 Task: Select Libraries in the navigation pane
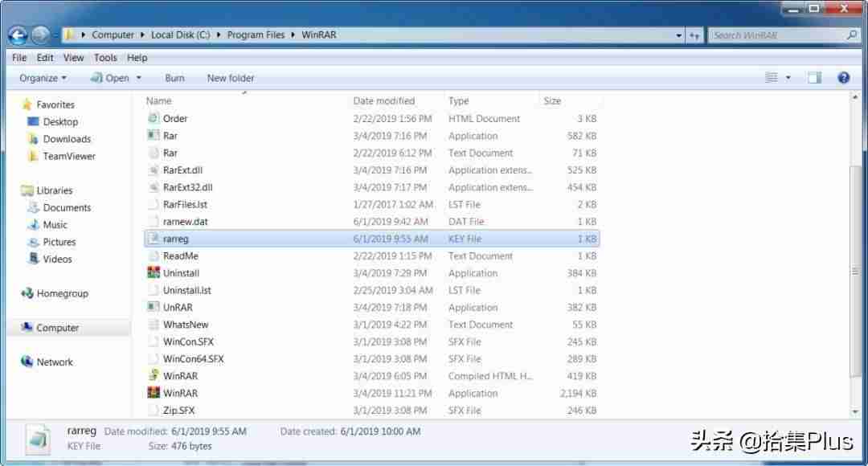pyautogui.click(x=55, y=190)
